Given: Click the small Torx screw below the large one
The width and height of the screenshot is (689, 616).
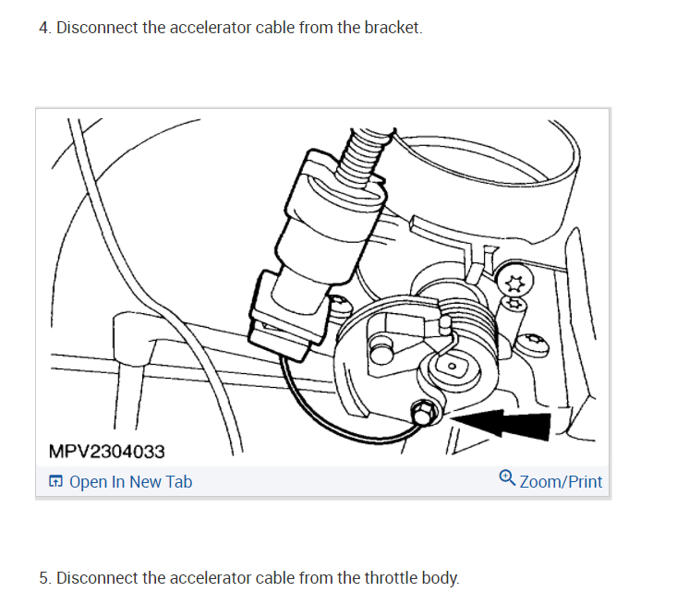Looking at the screenshot, I should point(515,303).
